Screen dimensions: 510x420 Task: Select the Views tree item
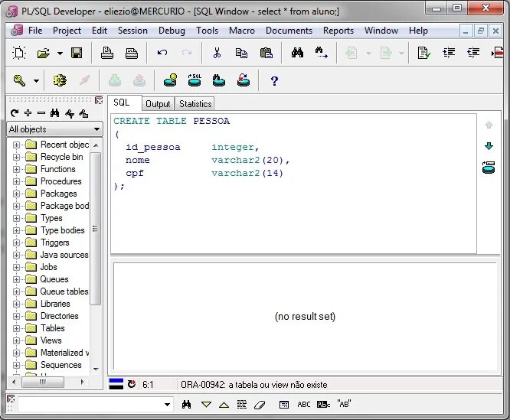click(51, 340)
